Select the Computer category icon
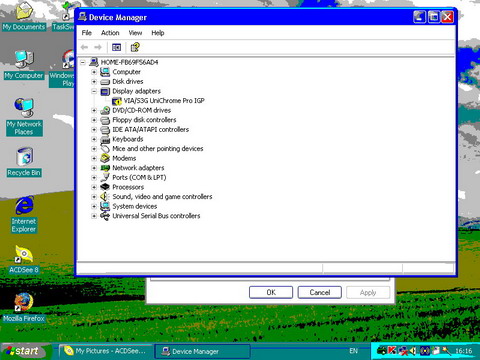 pos(105,72)
